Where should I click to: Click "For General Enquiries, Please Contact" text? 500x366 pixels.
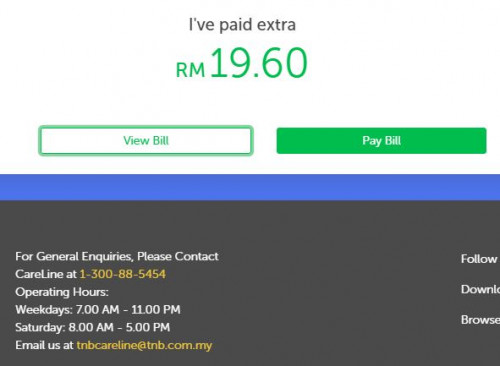click(x=117, y=256)
